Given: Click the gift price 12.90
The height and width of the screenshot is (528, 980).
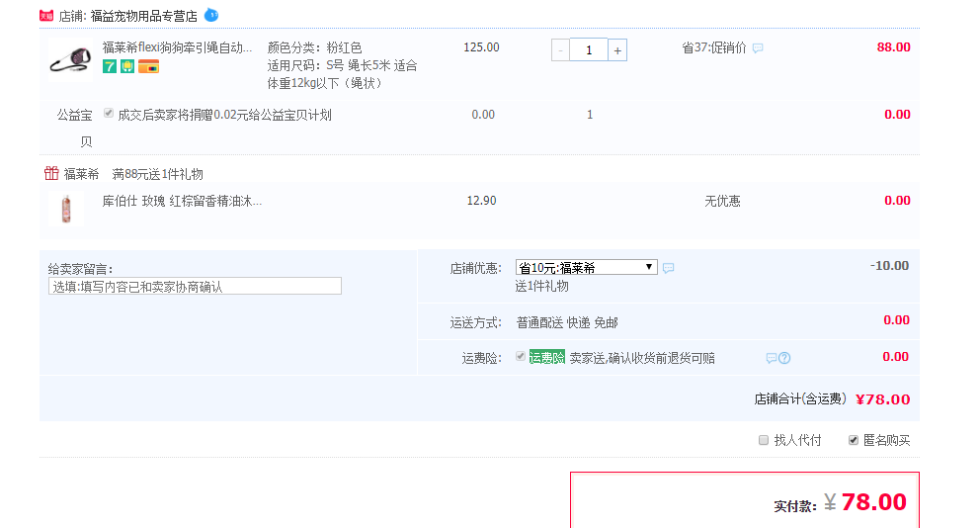Looking at the screenshot, I should click(x=481, y=201).
